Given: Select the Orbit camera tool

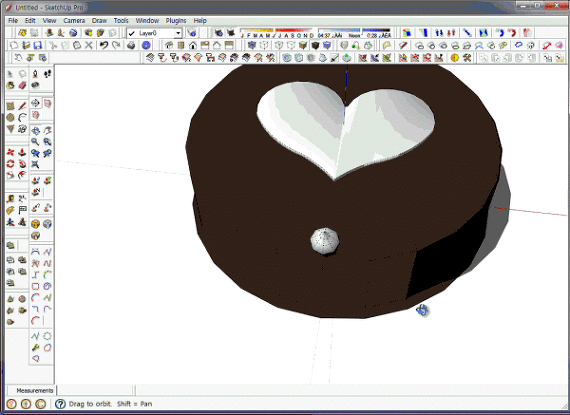Looking at the screenshot, I should click(x=35, y=131).
